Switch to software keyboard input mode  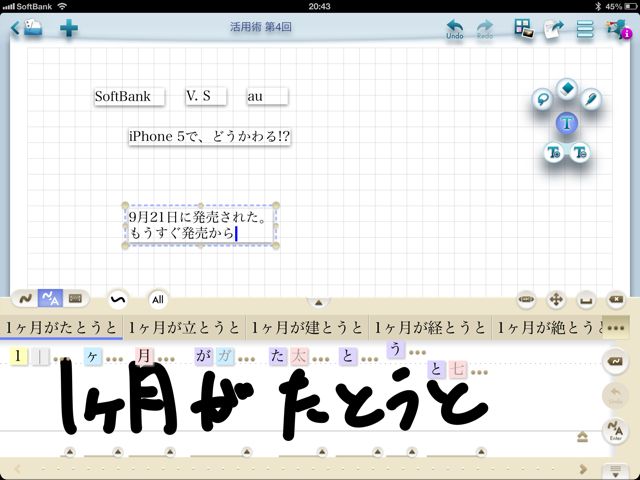pyautogui.click(x=75, y=299)
